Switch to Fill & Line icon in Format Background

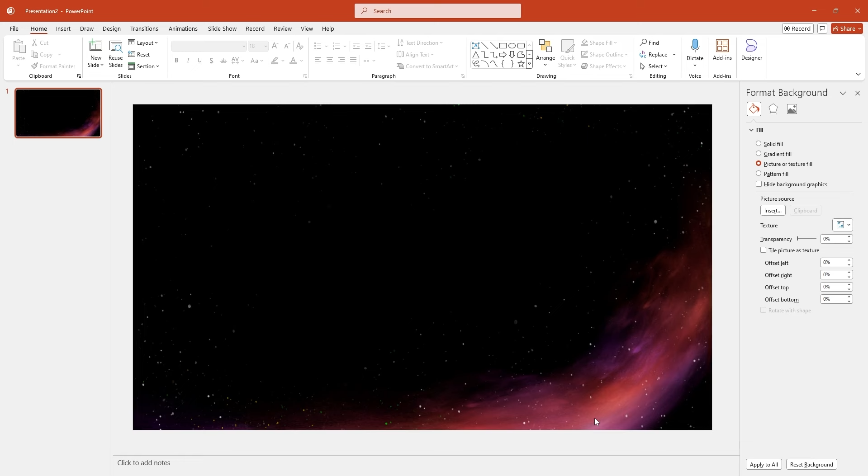[x=754, y=109]
